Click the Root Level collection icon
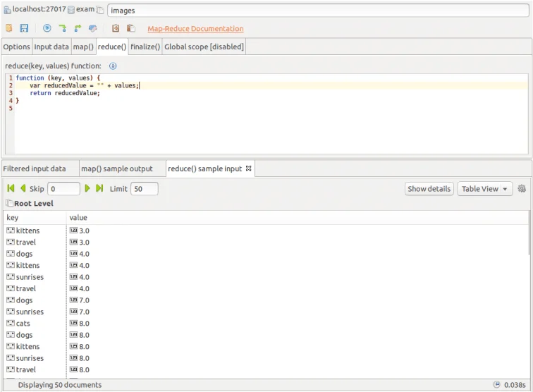Viewport: 533px width, 392px height. (x=10, y=203)
